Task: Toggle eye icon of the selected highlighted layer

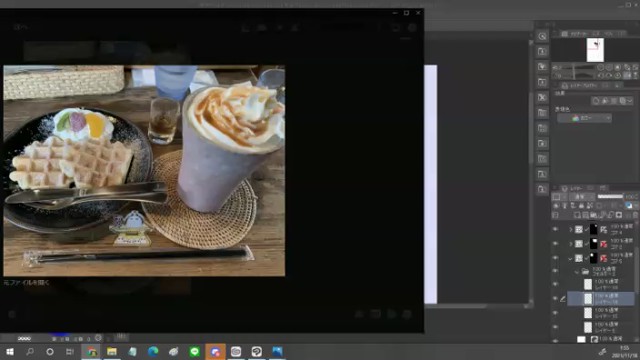Action: [x=555, y=299]
